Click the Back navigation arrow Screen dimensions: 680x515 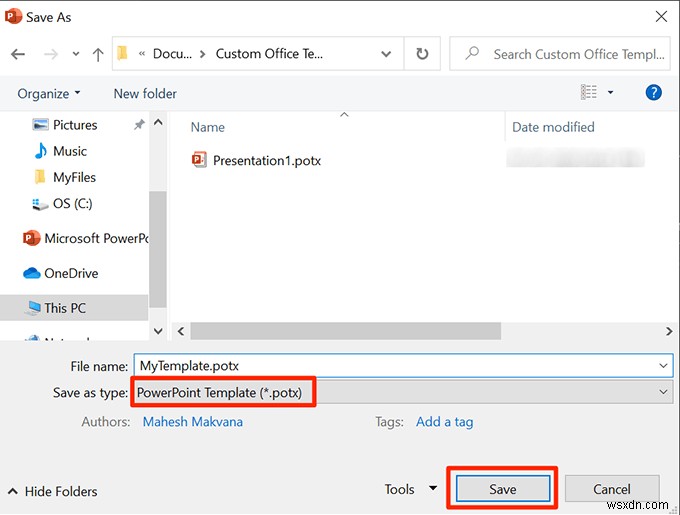(17, 54)
